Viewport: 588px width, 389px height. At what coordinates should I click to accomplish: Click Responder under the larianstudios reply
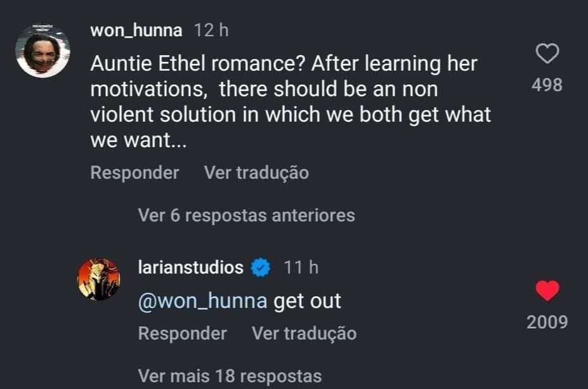point(182,333)
